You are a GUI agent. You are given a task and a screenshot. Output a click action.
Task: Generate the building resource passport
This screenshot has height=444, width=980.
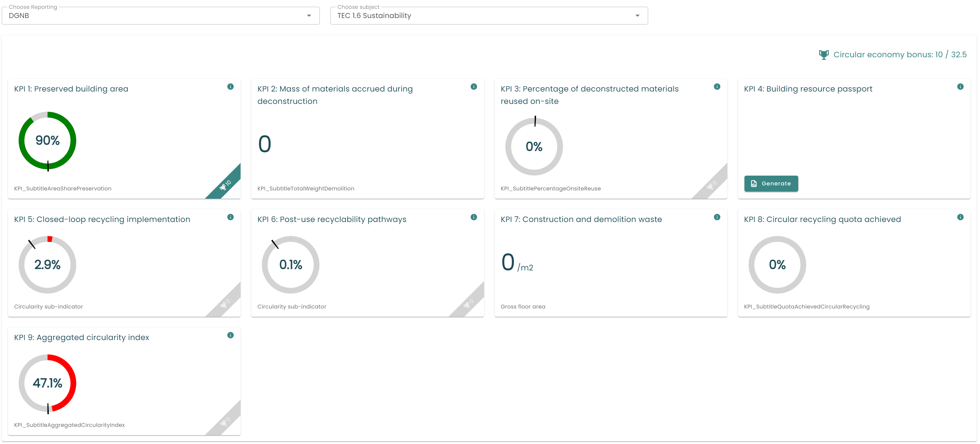coord(771,184)
